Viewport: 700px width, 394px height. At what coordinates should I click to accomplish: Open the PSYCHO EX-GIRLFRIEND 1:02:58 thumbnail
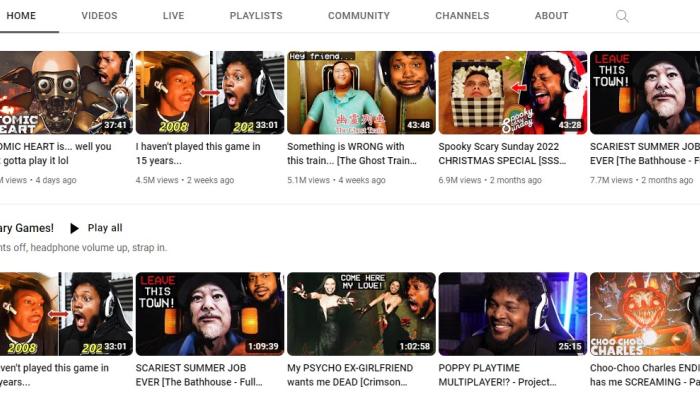(x=361, y=314)
